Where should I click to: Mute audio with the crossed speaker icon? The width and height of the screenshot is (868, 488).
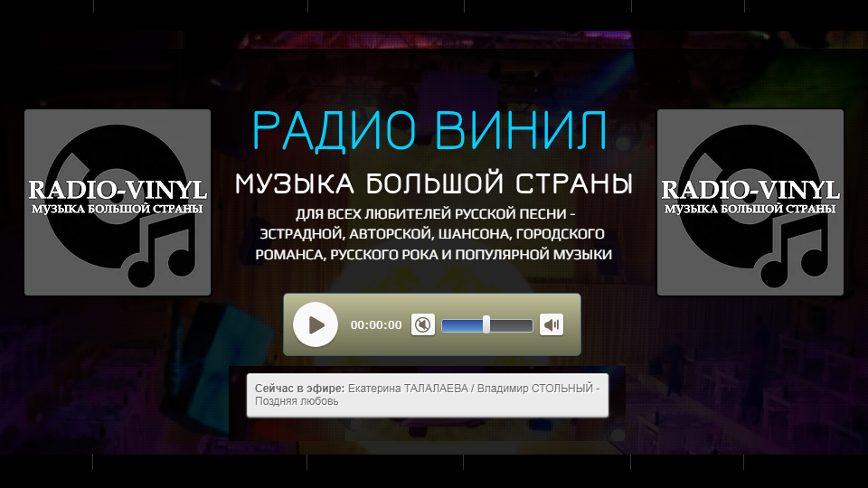pyautogui.click(x=423, y=324)
